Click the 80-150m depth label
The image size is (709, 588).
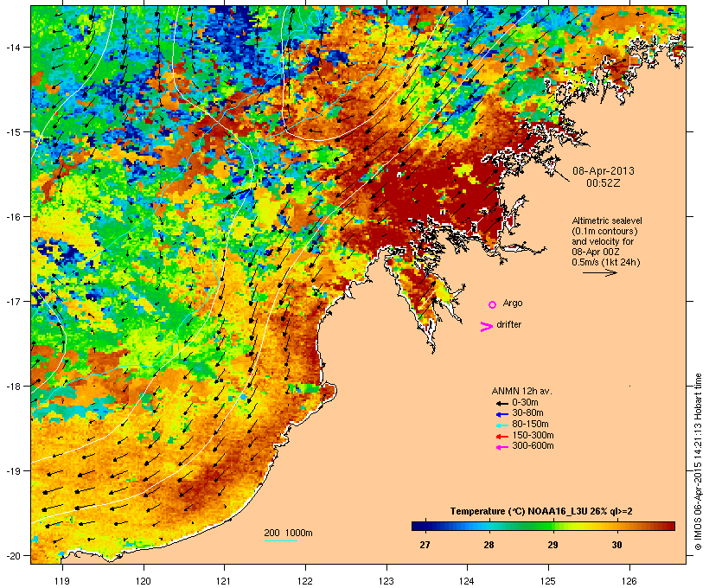pos(530,425)
